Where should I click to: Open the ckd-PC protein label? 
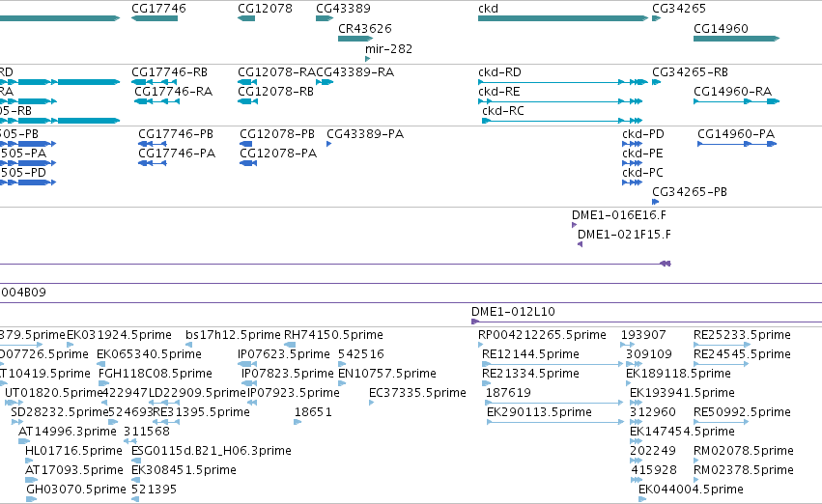[x=642, y=173]
